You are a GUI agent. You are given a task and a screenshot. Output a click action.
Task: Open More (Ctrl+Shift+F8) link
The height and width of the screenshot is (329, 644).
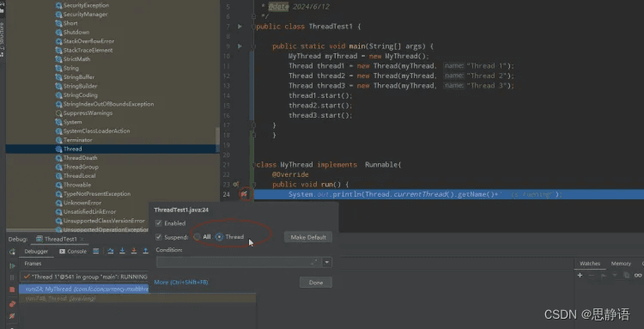point(181,282)
